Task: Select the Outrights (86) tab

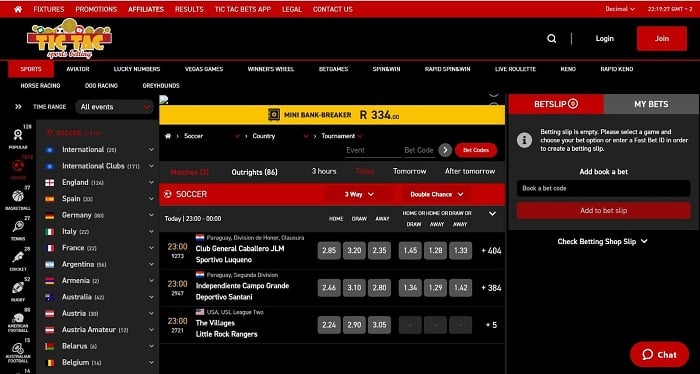Action: click(x=254, y=172)
